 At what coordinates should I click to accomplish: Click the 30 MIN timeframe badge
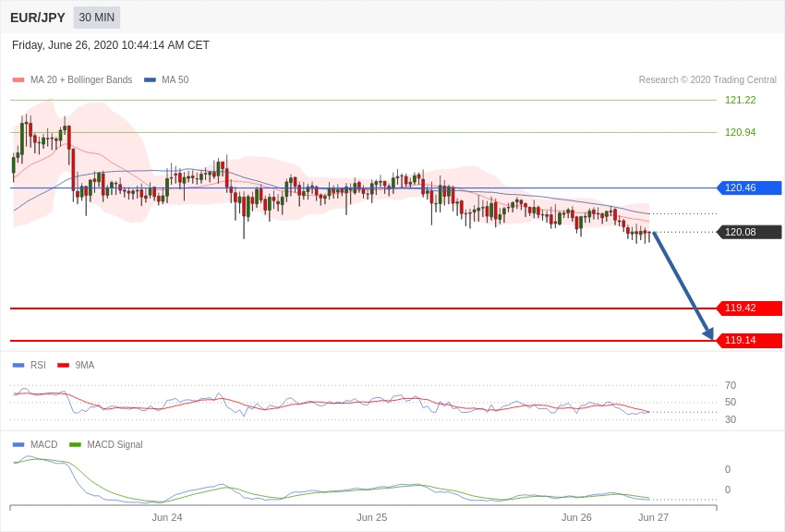[x=97, y=18]
